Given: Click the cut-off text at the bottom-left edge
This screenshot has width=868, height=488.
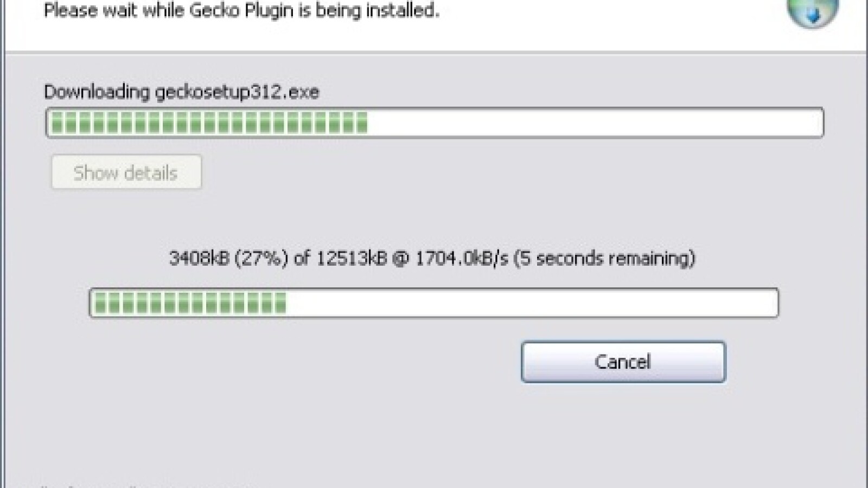Looking at the screenshot, I should 136,484.
